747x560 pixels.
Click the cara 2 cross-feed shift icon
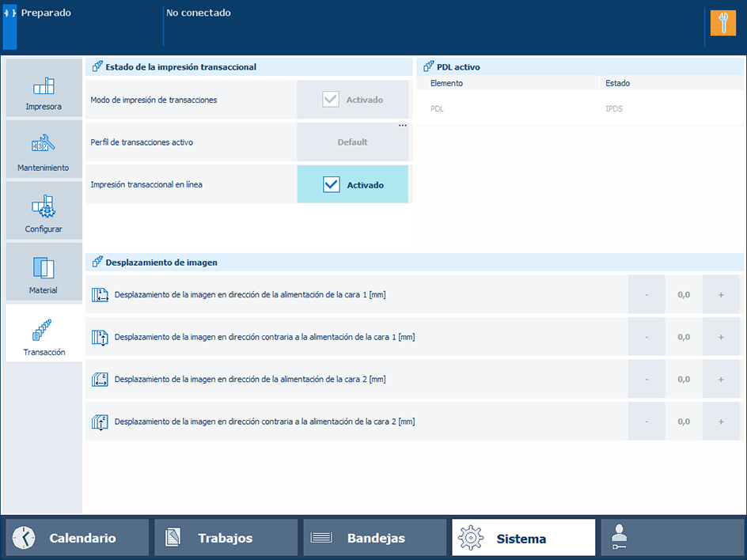coord(100,422)
